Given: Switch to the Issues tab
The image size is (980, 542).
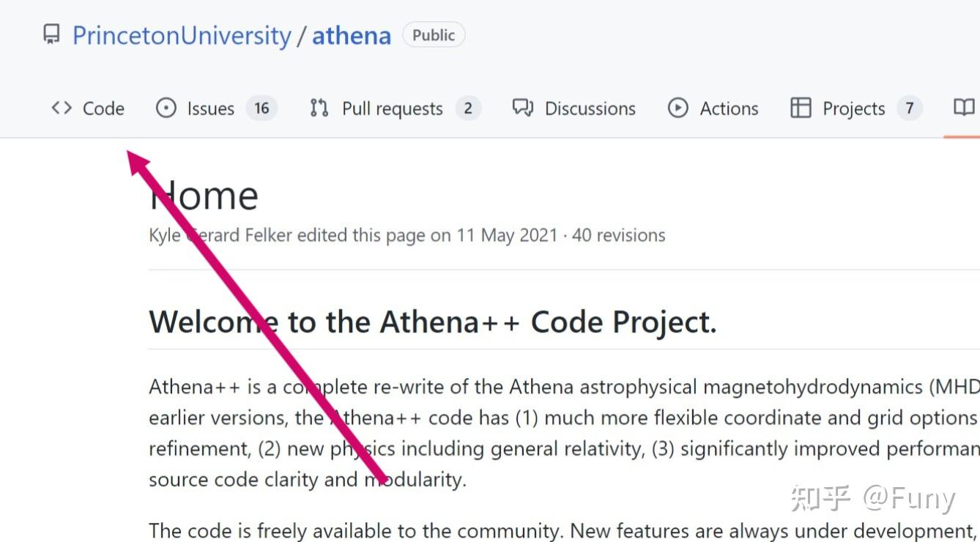Looking at the screenshot, I should coord(211,108).
